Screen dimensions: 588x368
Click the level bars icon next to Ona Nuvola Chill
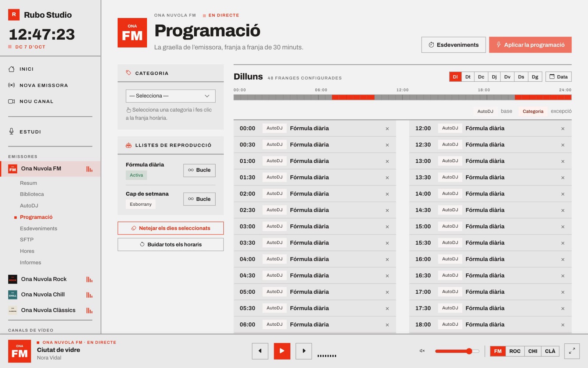pos(89,295)
